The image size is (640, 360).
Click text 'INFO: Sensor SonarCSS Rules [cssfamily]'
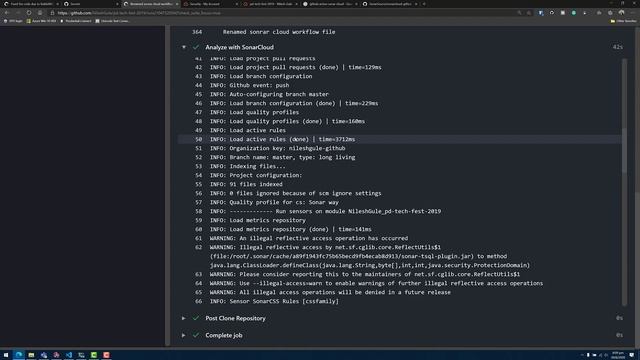pyautogui.click(x=274, y=301)
